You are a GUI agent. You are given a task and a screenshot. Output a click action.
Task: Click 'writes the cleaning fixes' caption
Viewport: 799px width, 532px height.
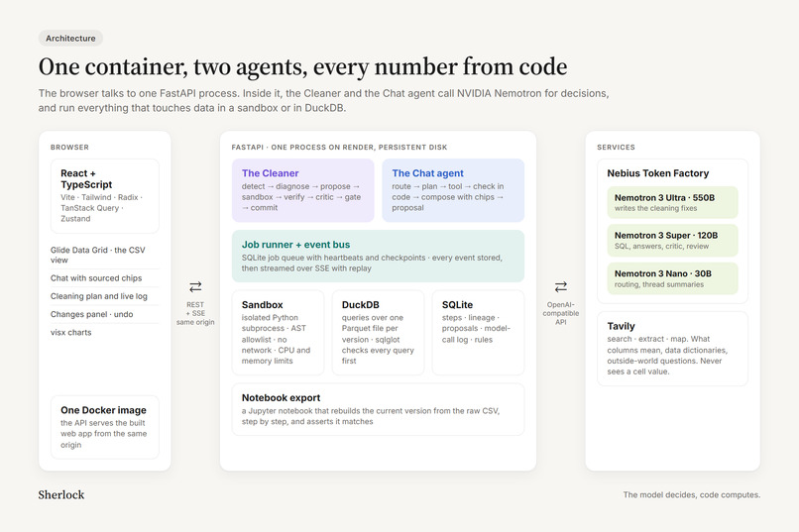(x=655, y=208)
